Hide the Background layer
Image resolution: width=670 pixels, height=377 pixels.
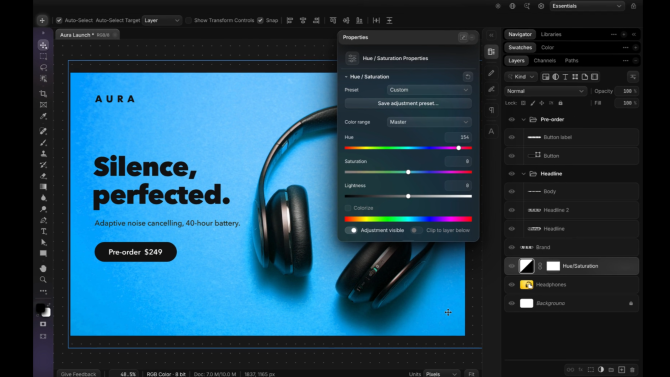coord(511,303)
